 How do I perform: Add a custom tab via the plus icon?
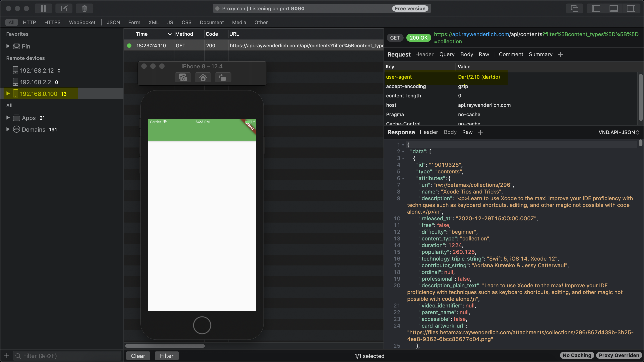coord(561,54)
